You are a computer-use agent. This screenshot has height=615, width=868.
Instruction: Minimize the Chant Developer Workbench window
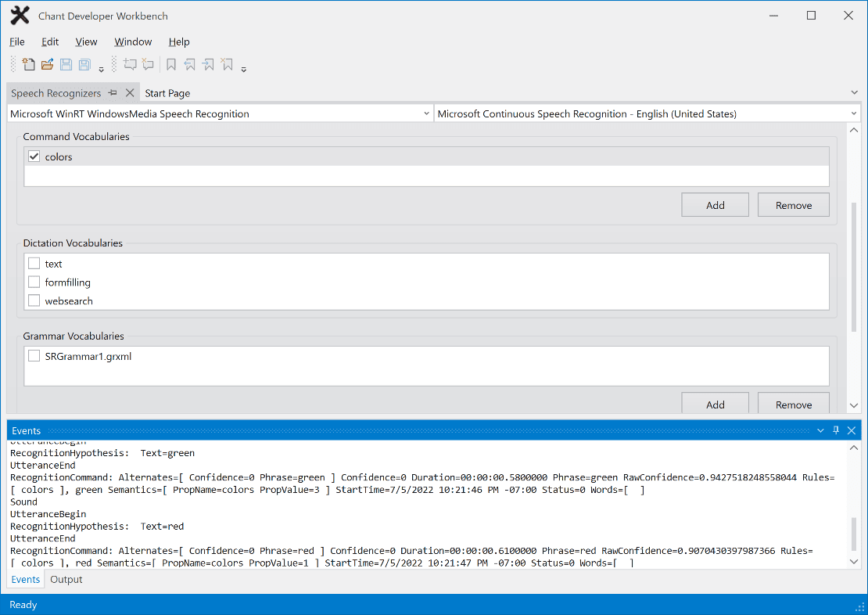click(x=774, y=16)
